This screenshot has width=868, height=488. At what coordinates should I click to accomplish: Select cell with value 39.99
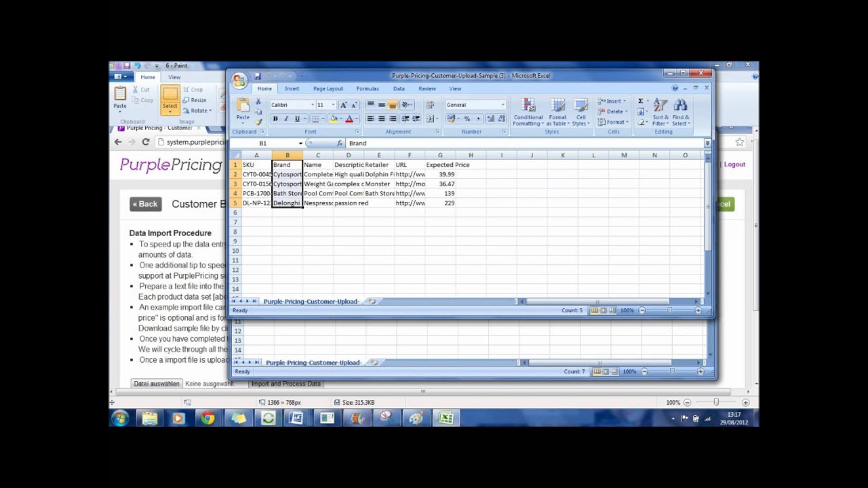440,174
